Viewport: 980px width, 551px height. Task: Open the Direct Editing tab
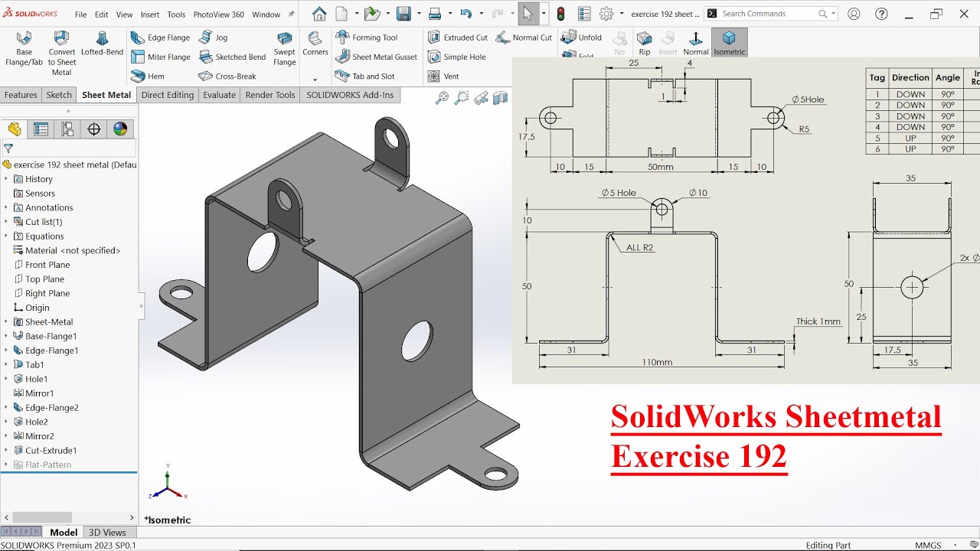coord(168,95)
